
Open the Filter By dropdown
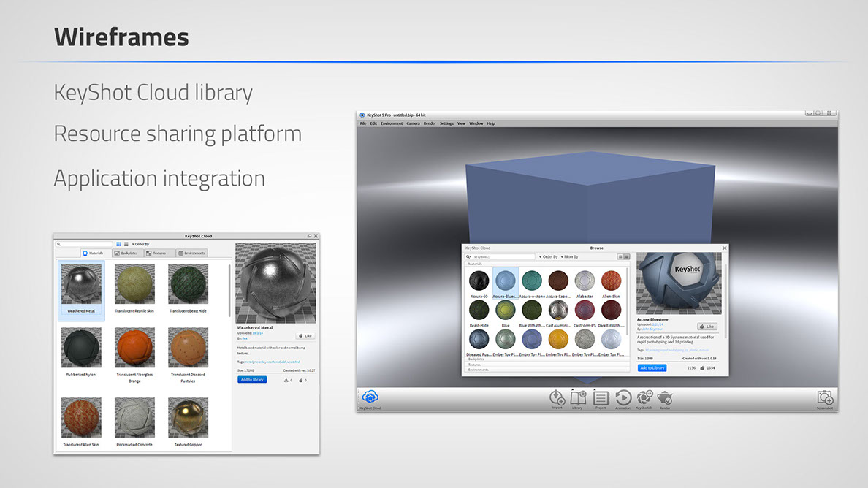(x=569, y=257)
